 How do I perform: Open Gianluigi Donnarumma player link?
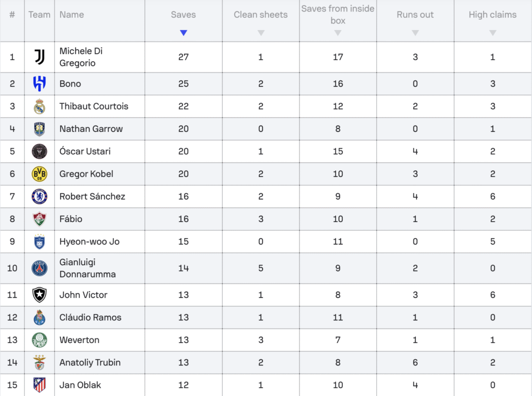tap(87, 268)
